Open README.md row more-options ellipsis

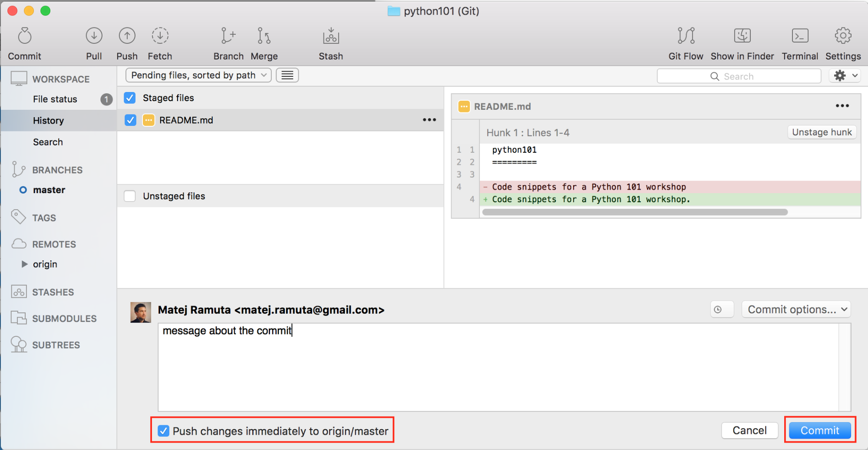429,120
